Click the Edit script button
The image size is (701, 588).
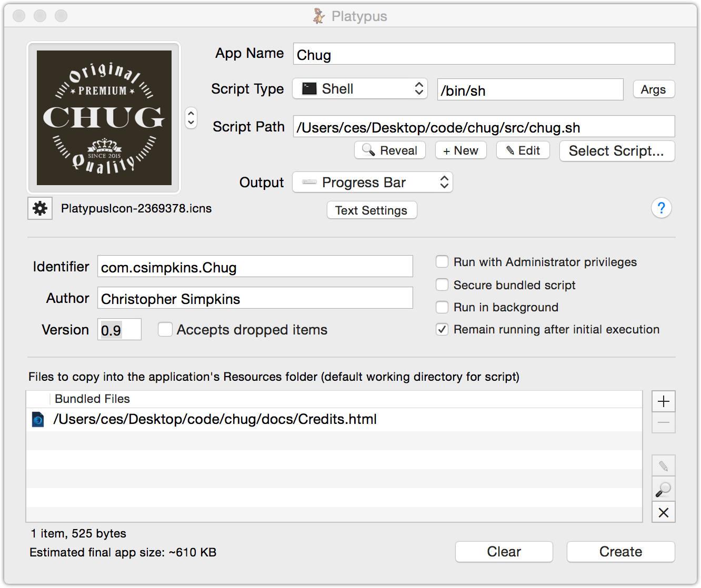point(523,150)
